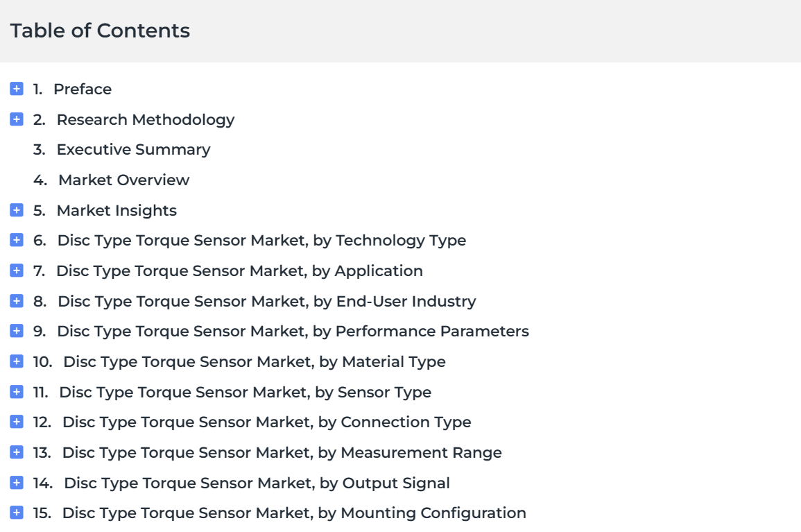Select Research Methodology title text
Viewport: 801px width, 532px height.
pyautogui.click(x=146, y=119)
